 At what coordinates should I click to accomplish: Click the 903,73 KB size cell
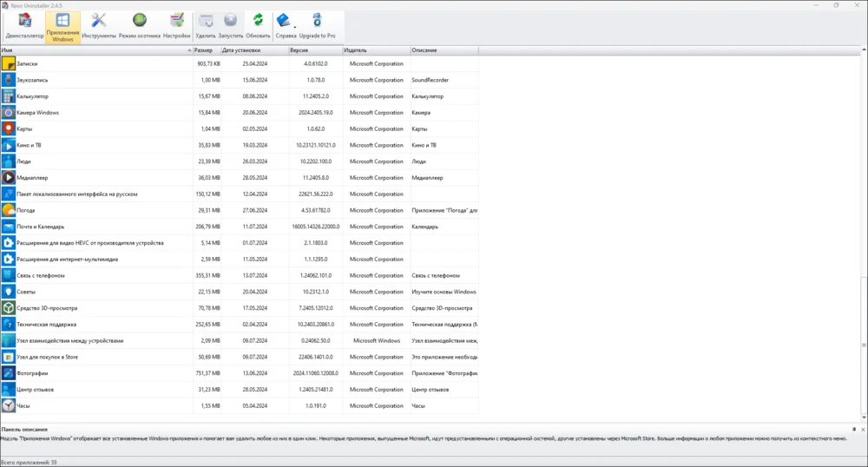pyautogui.click(x=208, y=63)
